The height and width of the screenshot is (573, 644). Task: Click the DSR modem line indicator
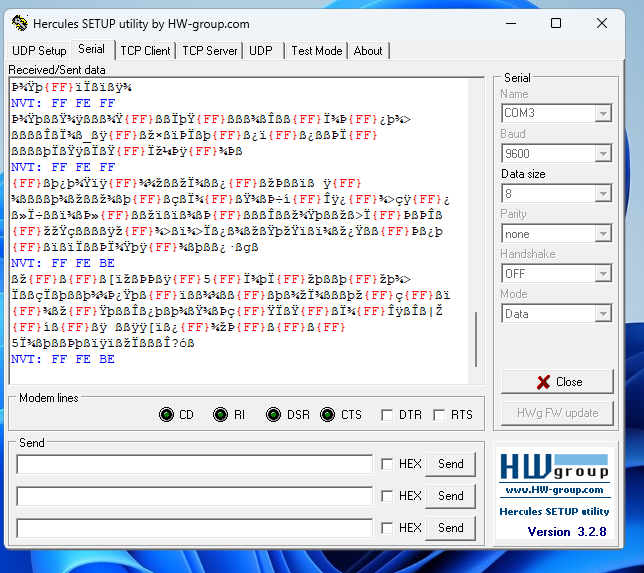[x=274, y=414]
